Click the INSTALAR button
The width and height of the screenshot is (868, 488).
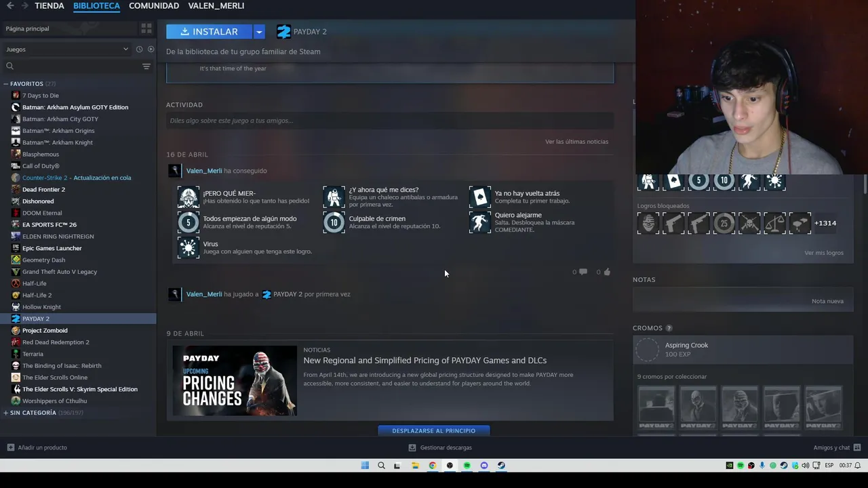(210, 31)
